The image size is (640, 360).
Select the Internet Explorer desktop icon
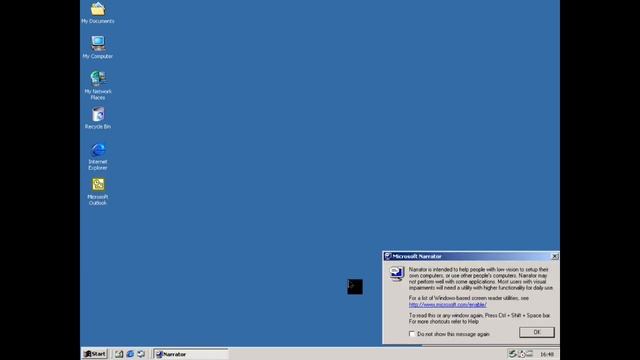coord(98,156)
